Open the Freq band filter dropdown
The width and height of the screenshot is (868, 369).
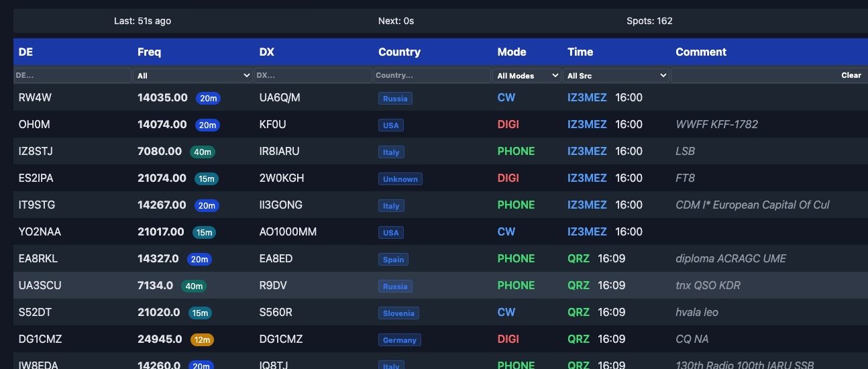coord(193,76)
